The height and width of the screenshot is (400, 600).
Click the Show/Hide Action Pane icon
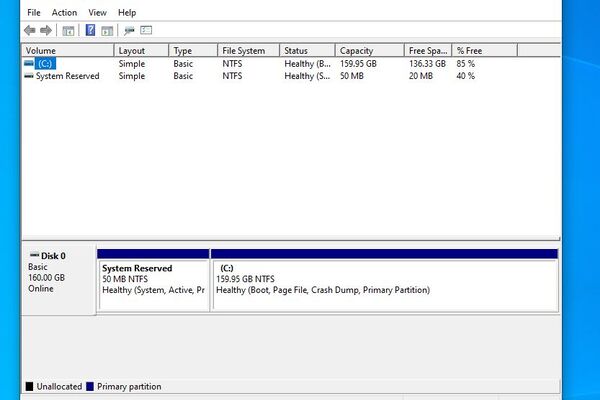coord(106,30)
